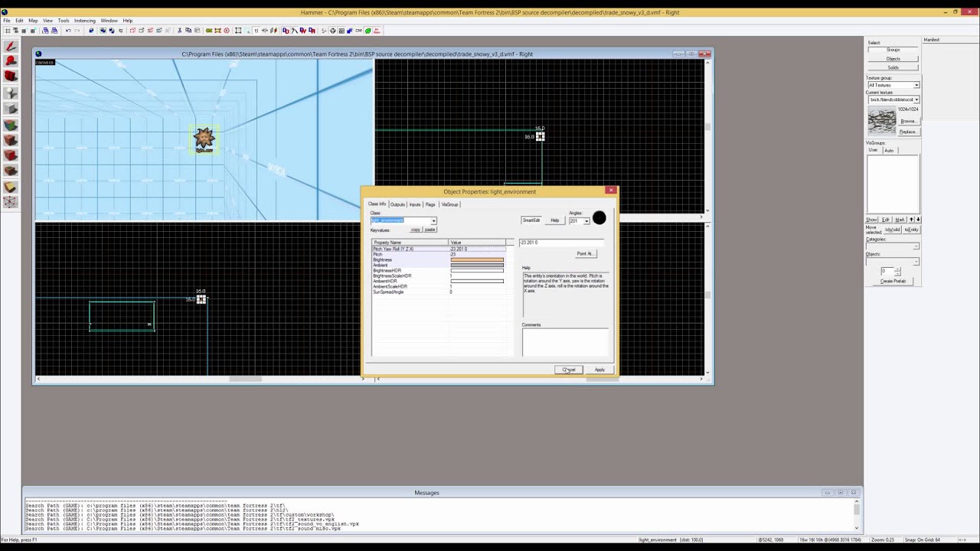Toggle the red Radius Culling icon
Viewport: 980px width, 551px height.
pyautogui.click(x=227, y=31)
